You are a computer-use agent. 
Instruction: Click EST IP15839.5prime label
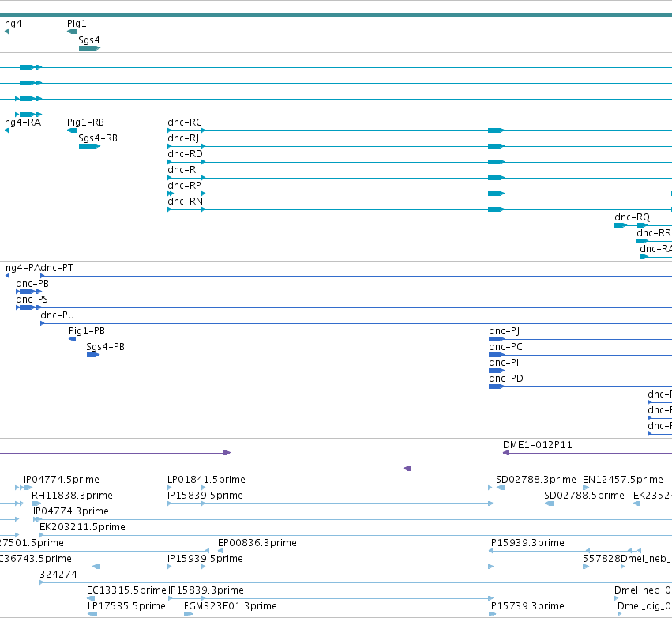(205, 496)
